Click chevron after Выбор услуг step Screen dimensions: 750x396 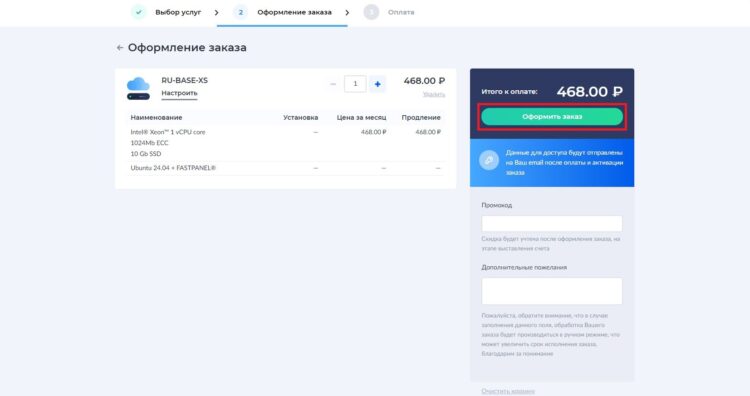(217, 12)
